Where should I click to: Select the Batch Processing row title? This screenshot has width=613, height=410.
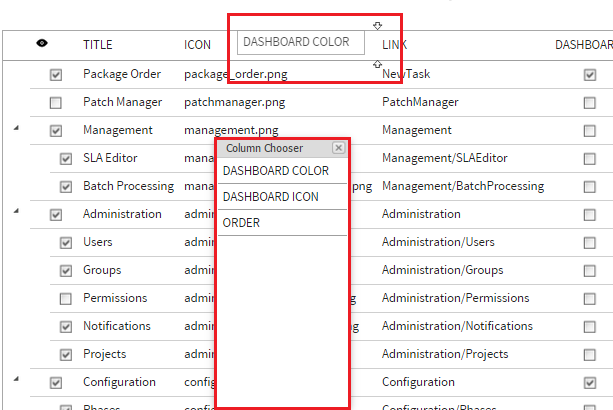point(128,186)
